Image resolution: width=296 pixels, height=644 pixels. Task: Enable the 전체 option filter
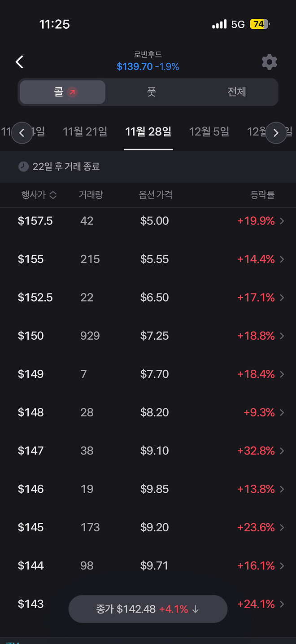pos(237,92)
